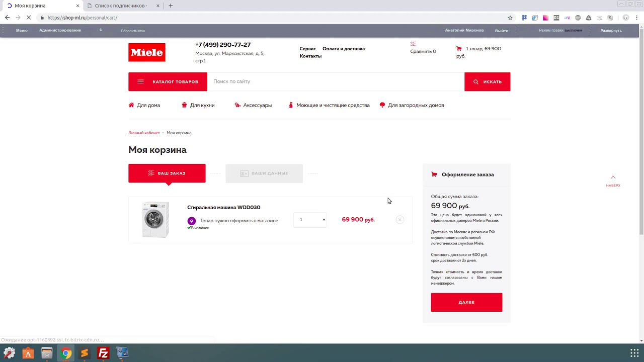Image resolution: width=644 pixels, height=362 pixels.
Task: Open the applications grid in taskbar
Action: pyautogui.click(x=634, y=353)
